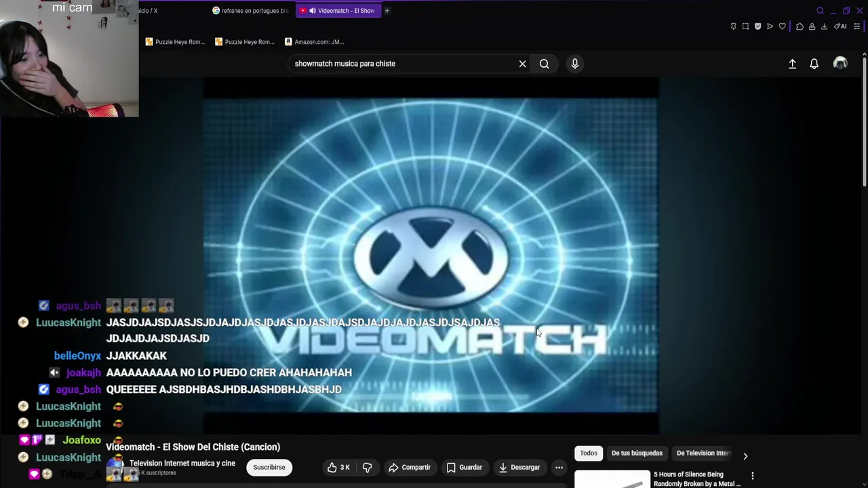Open the browser AI assistant
868x488 pixels.
point(840,26)
